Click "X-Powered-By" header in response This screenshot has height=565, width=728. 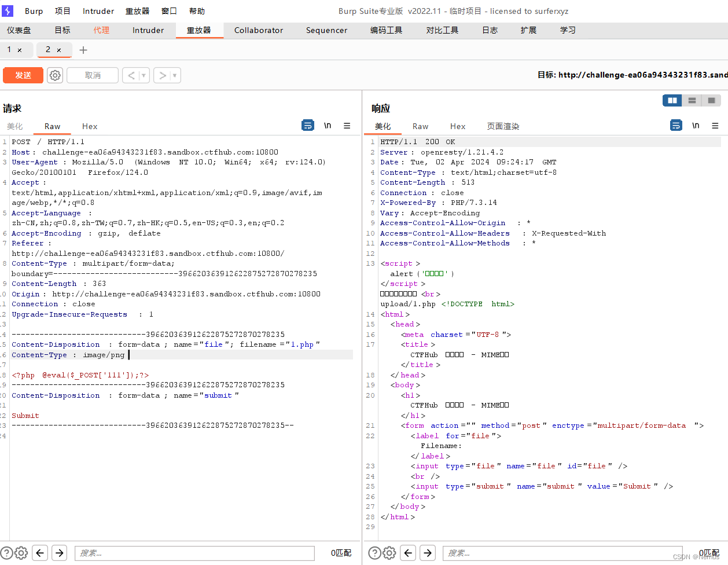coord(408,203)
